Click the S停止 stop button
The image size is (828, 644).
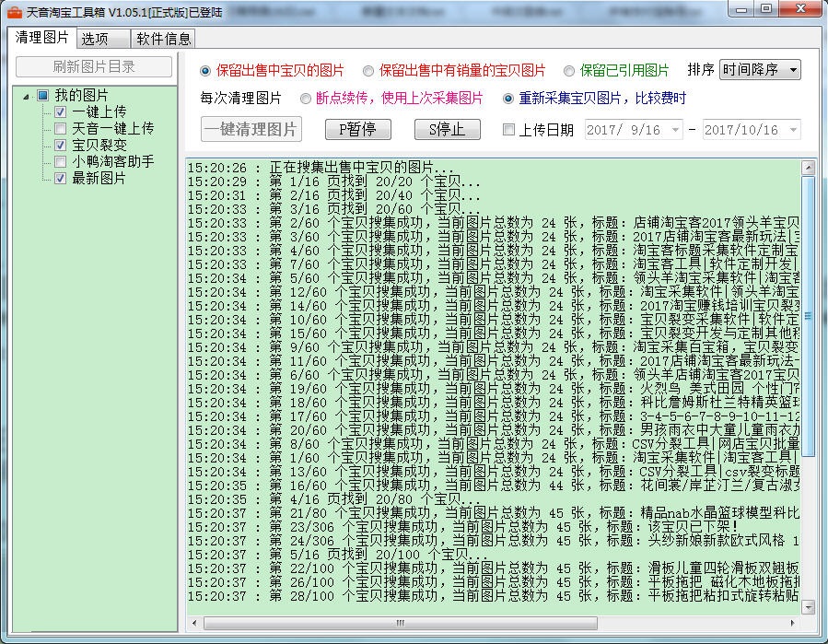pos(448,129)
